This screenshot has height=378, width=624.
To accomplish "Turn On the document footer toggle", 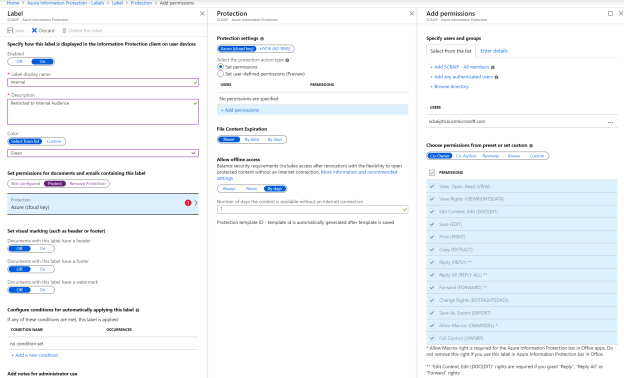I will [43, 269].
